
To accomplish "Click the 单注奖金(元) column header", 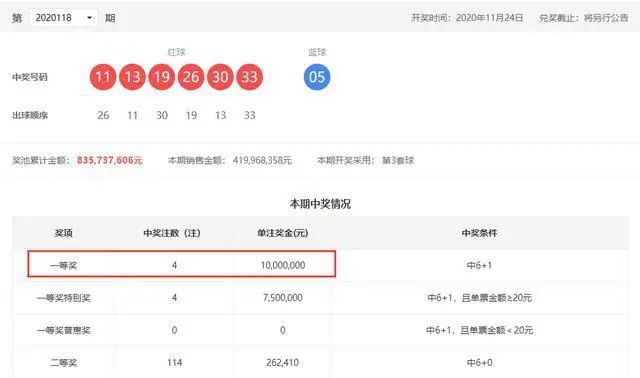I will (x=282, y=233).
